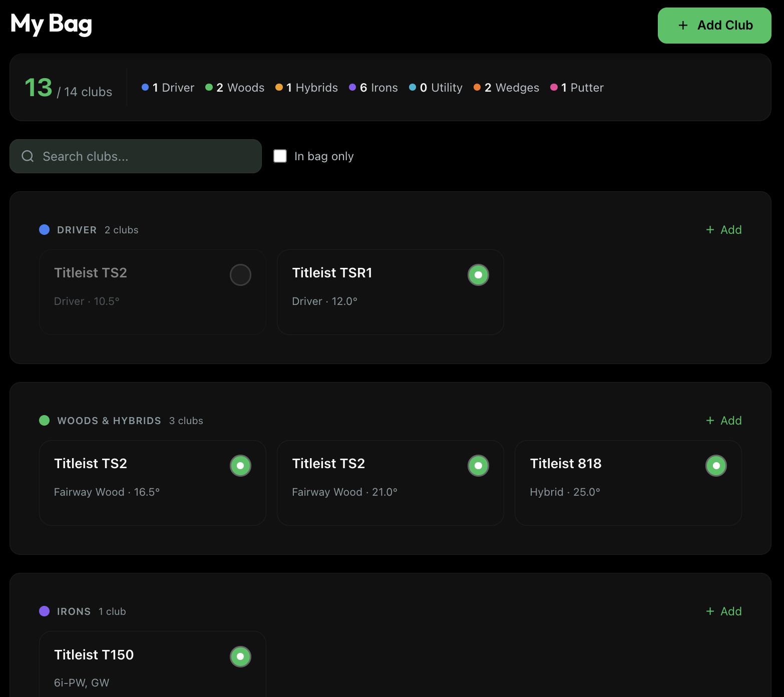Toggle the 21.0° Titleist TS2 fairway wood

click(x=478, y=465)
